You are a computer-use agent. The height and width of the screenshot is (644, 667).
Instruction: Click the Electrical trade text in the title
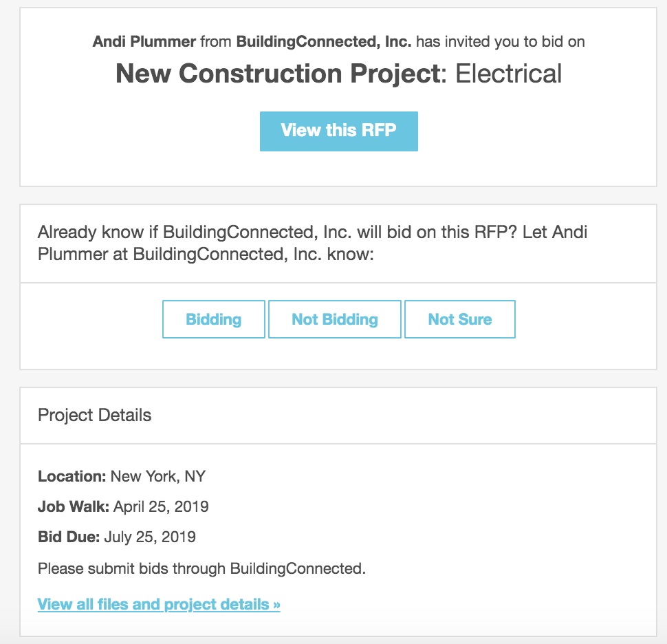[509, 74]
